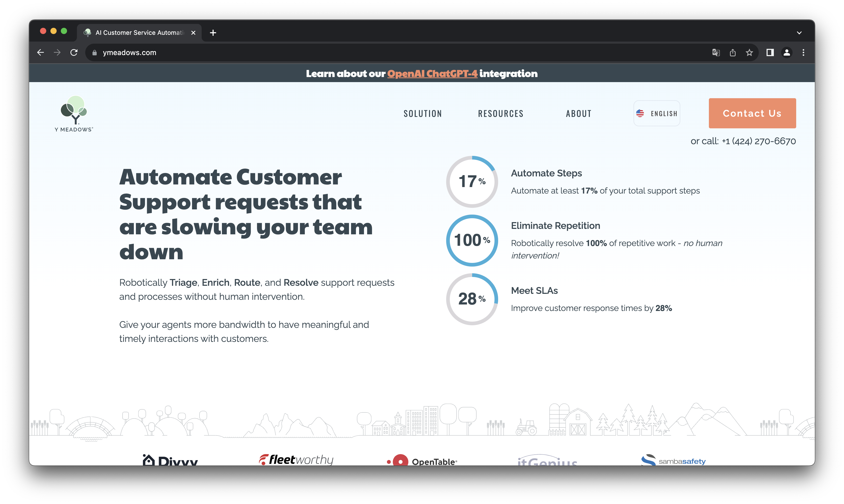
Task: Call the +1 (424) 270-6670 phone link
Action: point(759,141)
